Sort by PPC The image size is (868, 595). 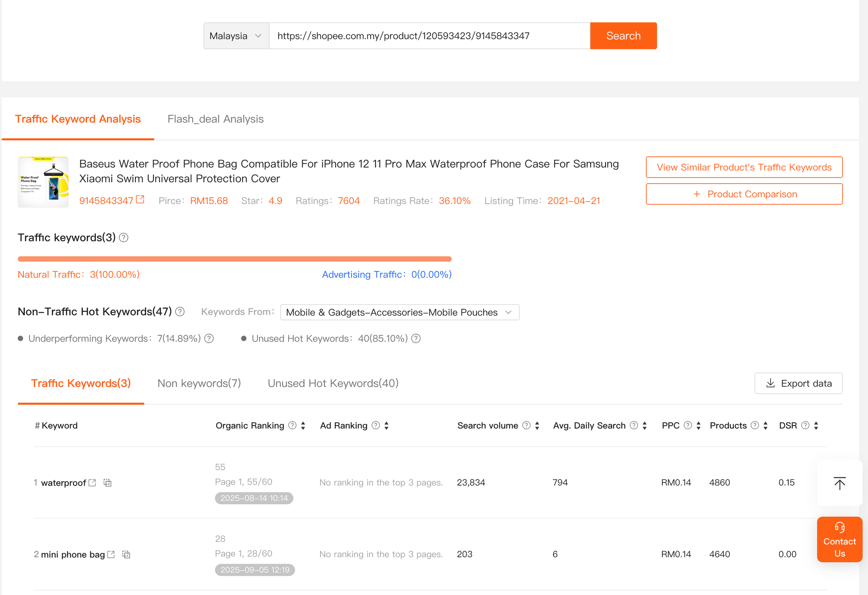[699, 426]
